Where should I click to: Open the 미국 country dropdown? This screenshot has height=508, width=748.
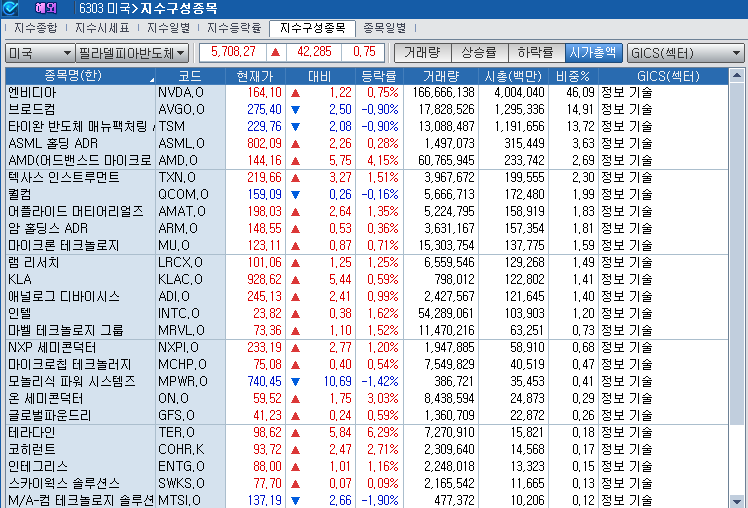40,53
